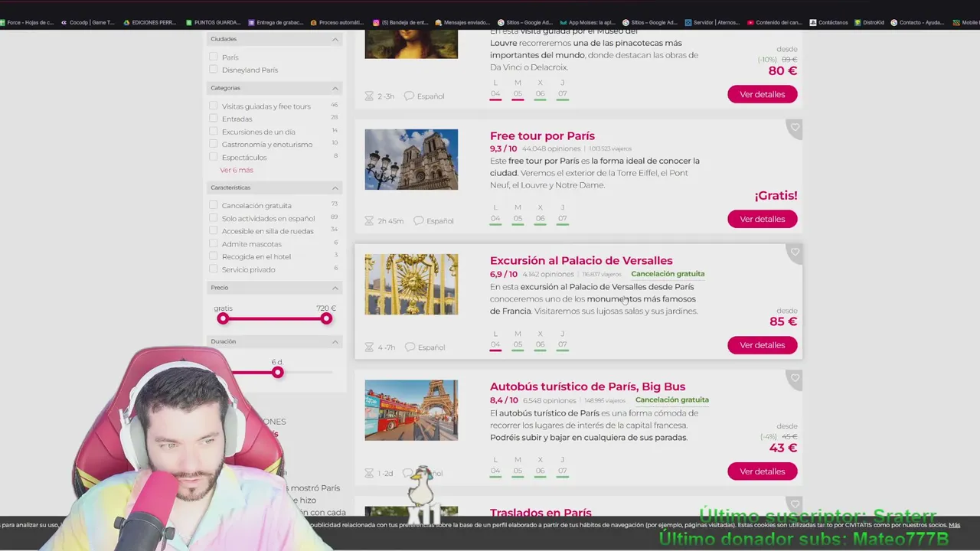Open the EDICIONES PERR... bookmark
Viewport: 980px width, 551px height.
coord(149,23)
